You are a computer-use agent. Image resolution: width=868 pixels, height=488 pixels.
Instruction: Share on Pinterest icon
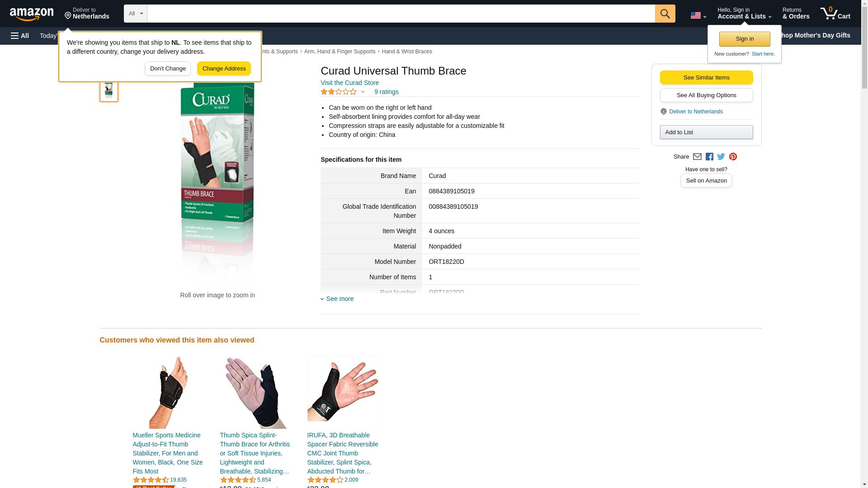click(733, 157)
